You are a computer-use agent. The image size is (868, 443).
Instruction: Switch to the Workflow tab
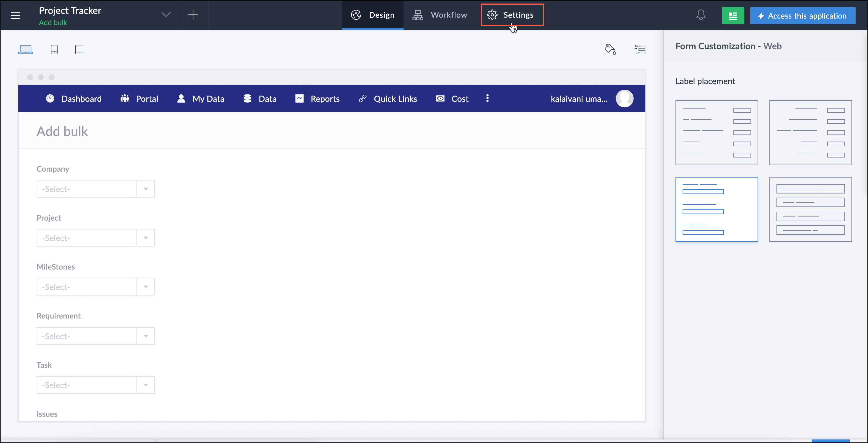coord(439,15)
